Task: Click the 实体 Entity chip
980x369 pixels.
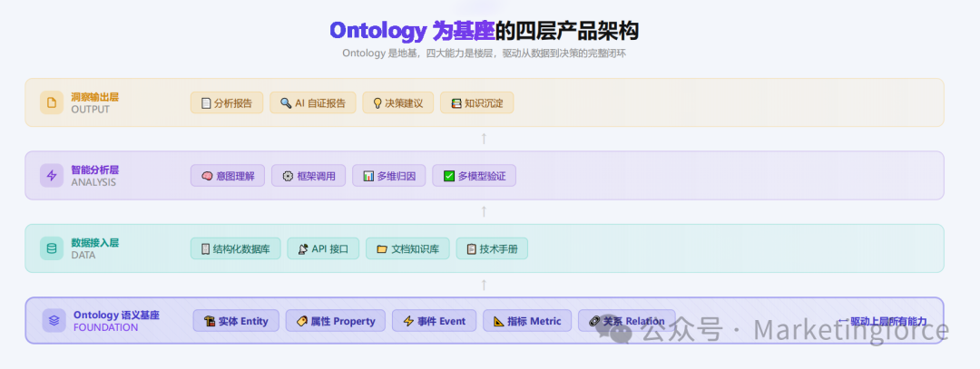Action: coord(236,321)
